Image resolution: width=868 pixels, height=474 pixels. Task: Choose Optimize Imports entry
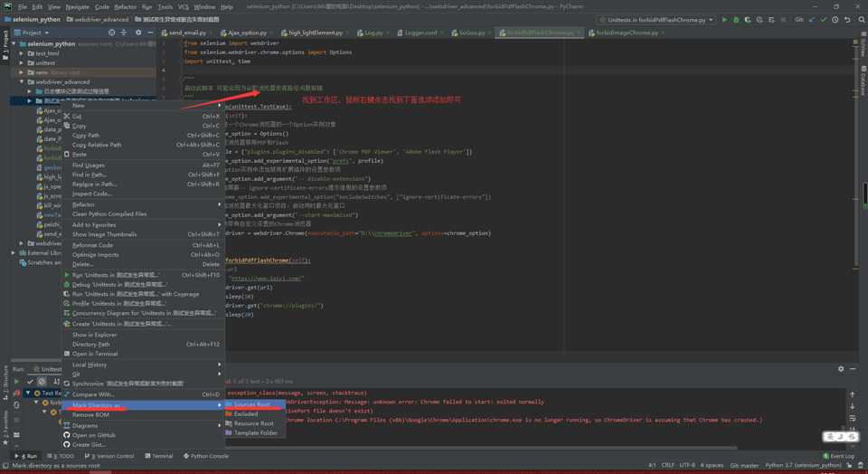[144, 255]
